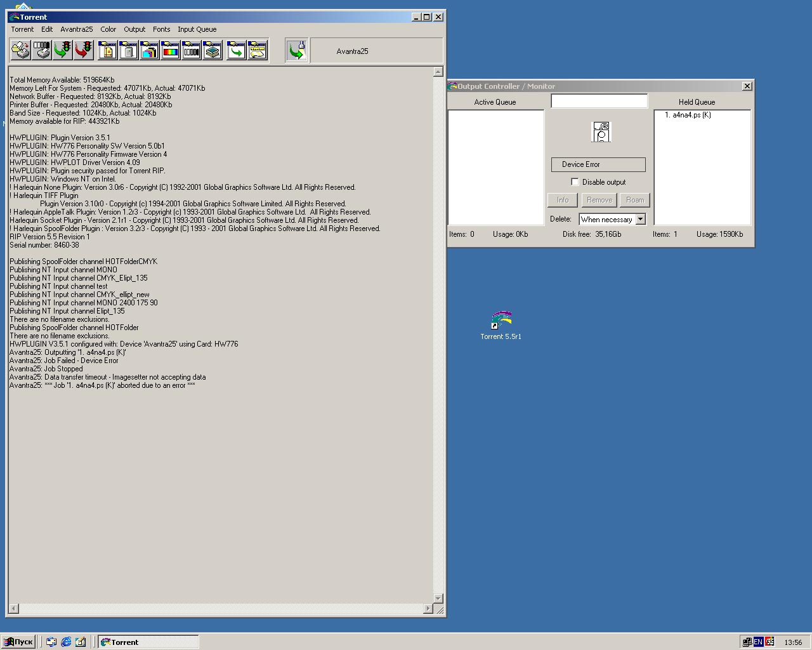Toggle the Output Controller spotlight arrow button
812x650 pixels.
click(x=296, y=50)
